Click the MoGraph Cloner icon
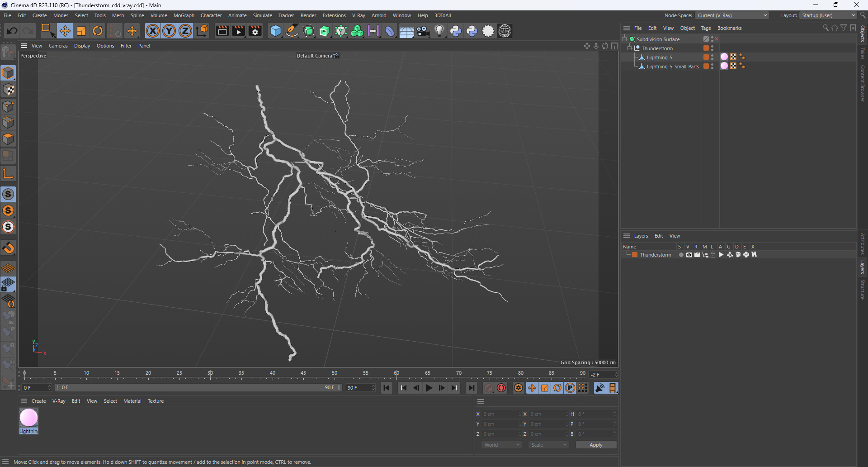Viewport: 868px width, 467px height. pos(357,31)
